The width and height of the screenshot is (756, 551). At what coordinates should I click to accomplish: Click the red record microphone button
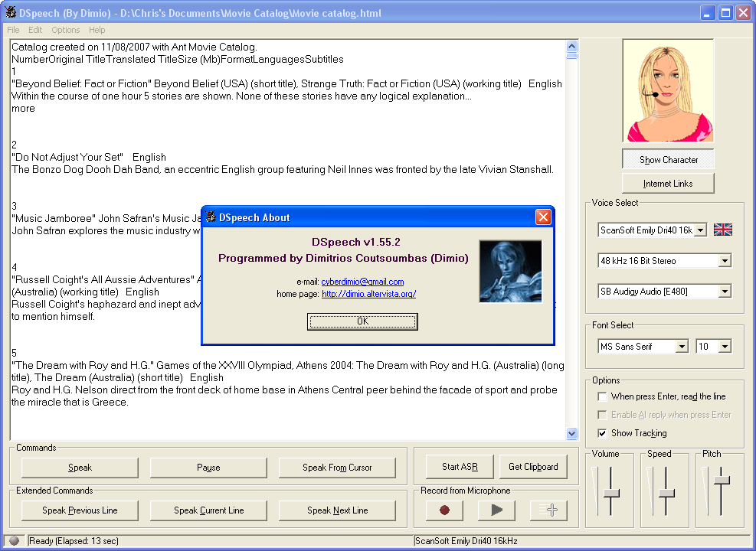click(x=444, y=510)
